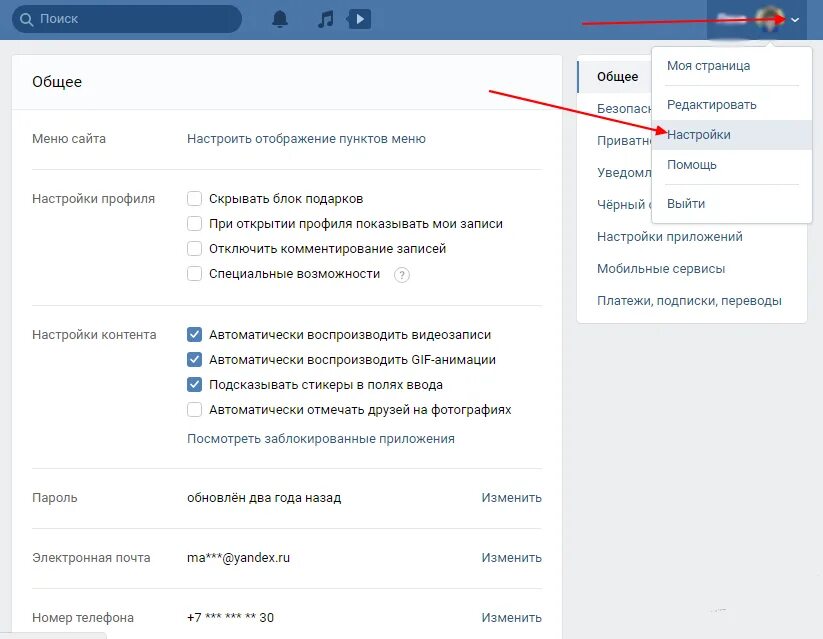Select Моя страница in dropdown menu

pos(732,66)
